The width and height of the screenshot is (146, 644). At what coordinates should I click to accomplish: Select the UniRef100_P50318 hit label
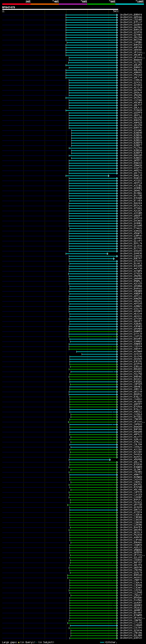click(131, 75)
